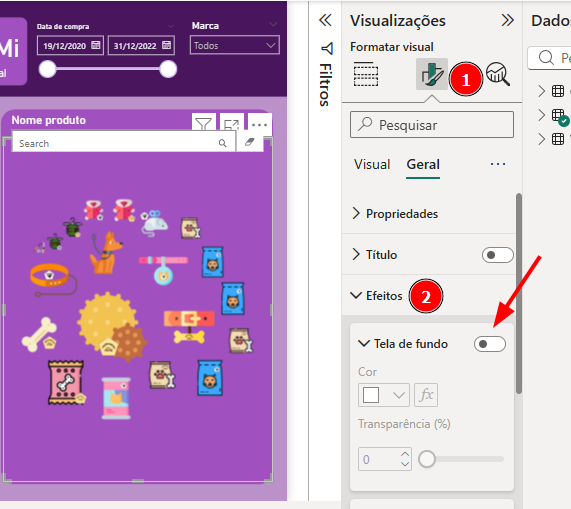Expand the second table in Dados
This screenshot has height=509, width=571.
[542, 115]
